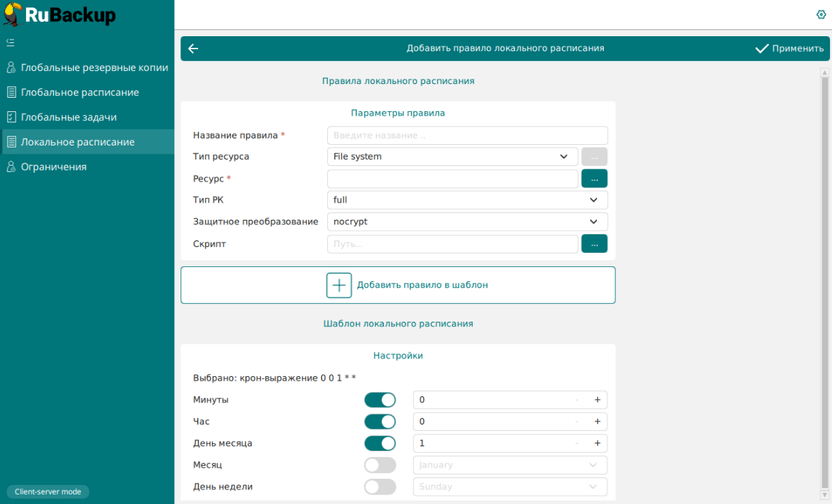Click plus icon to increase Минуты value
Image resolution: width=832 pixels, height=504 pixels.
pos(597,400)
